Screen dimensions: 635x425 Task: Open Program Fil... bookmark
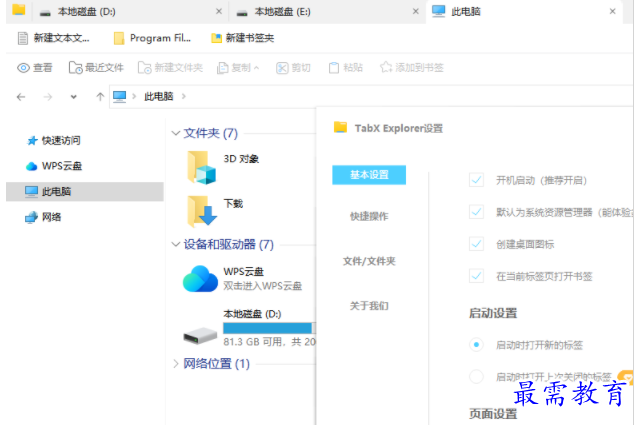pyautogui.click(x=152, y=38)
